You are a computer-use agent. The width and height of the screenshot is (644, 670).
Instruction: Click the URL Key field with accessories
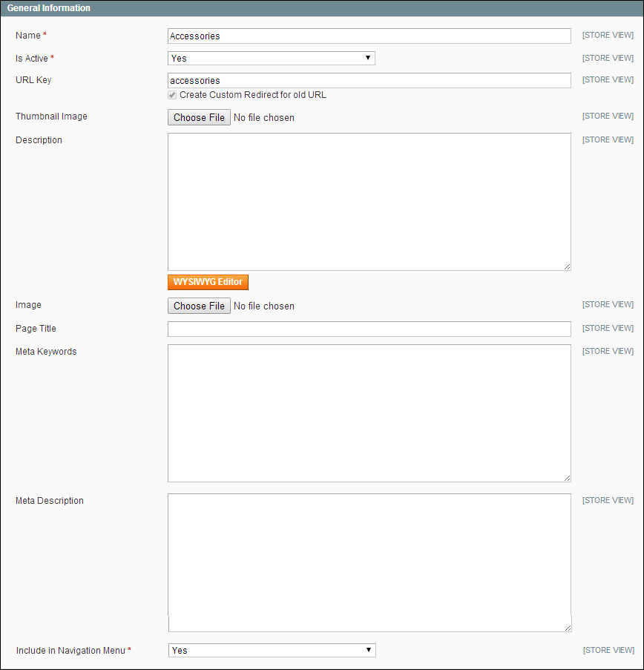tap(369, 80)
